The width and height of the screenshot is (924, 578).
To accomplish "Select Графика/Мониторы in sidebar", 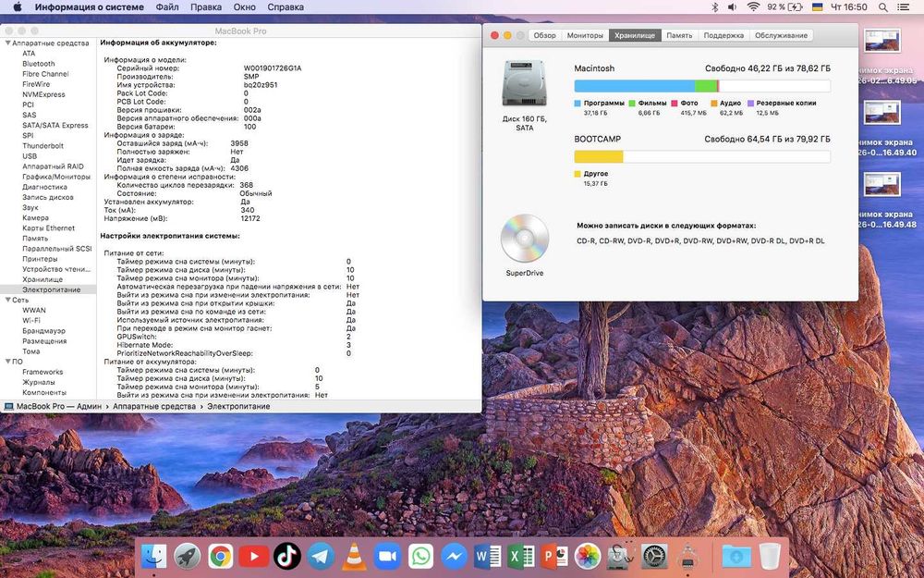I will (56, 177).
